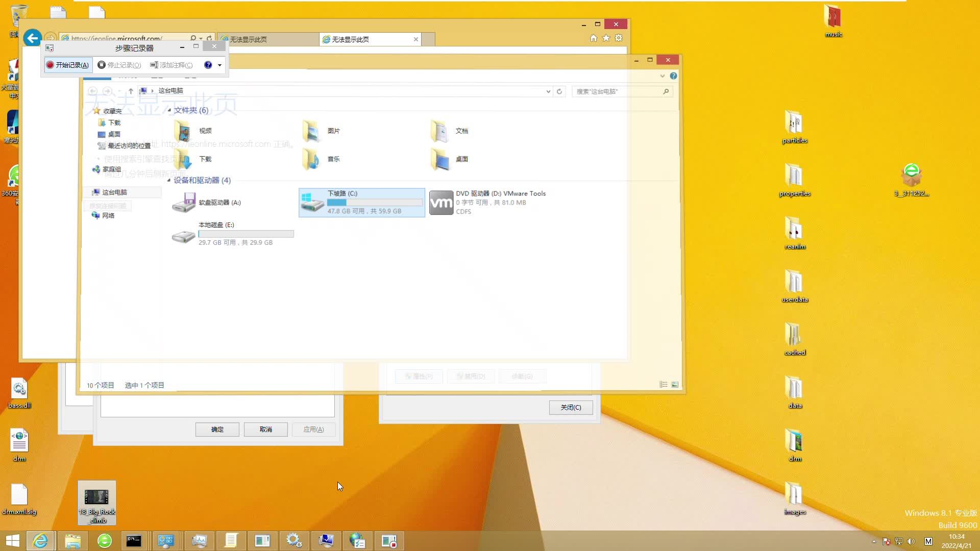Click the 开始记录 button in Steps Recorder

pyautogui.click(x=68, y=65)
